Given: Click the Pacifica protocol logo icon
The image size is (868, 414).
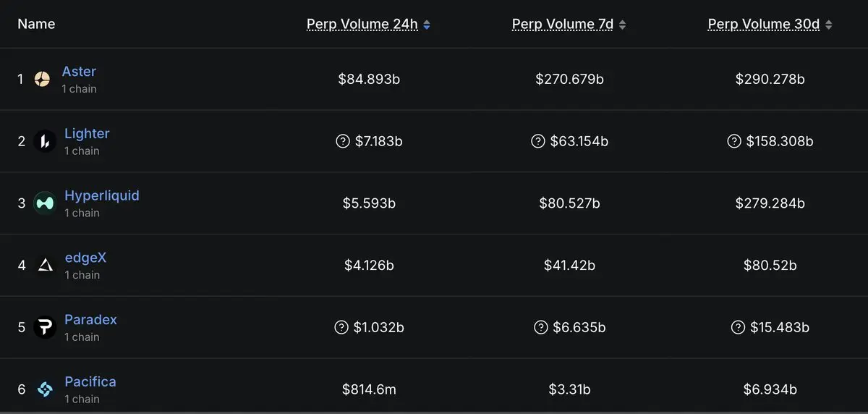Looking at the screenshot, I should (x=45, y=389).
